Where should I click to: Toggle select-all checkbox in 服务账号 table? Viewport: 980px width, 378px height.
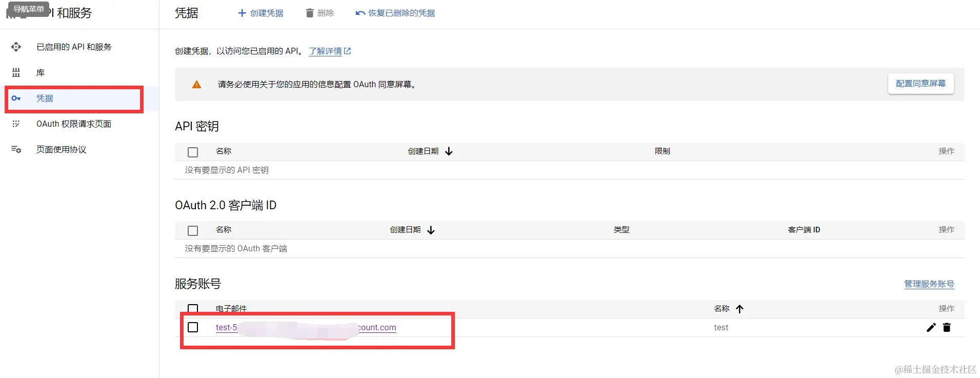pos(193,308)
